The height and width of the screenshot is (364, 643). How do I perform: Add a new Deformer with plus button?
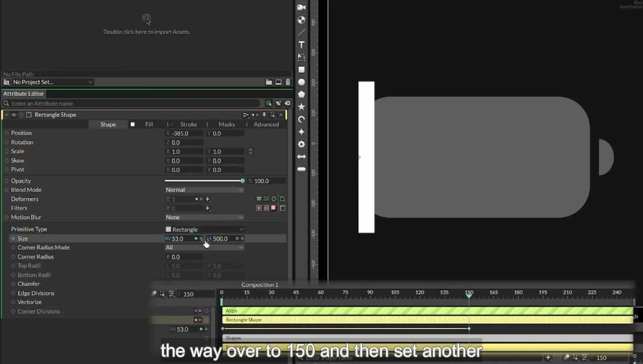pos(208,199)
